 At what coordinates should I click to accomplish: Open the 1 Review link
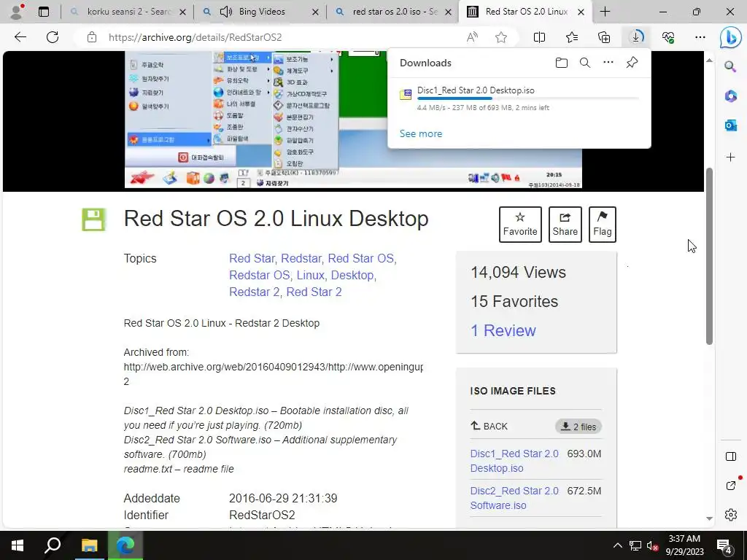click(x=503, y=330)
